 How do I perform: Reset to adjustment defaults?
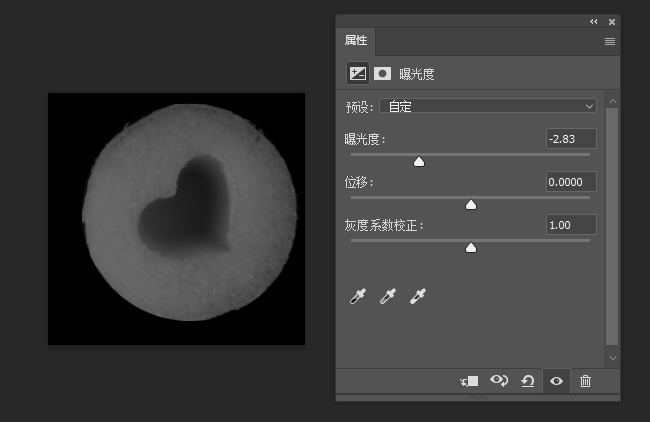(x=528, y=381)
